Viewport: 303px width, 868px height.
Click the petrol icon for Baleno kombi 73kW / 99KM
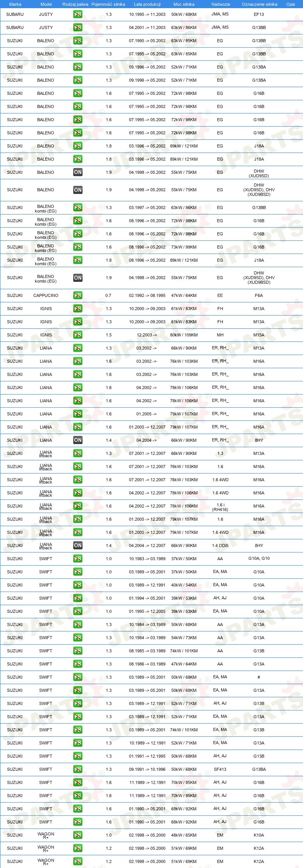pos(78,247)
